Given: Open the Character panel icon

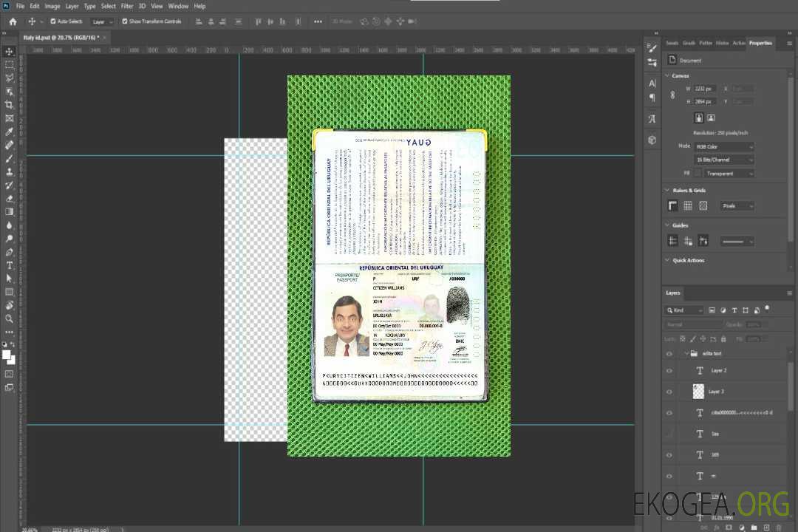Looking at the screenshot, I should click(x=652, y=83).
